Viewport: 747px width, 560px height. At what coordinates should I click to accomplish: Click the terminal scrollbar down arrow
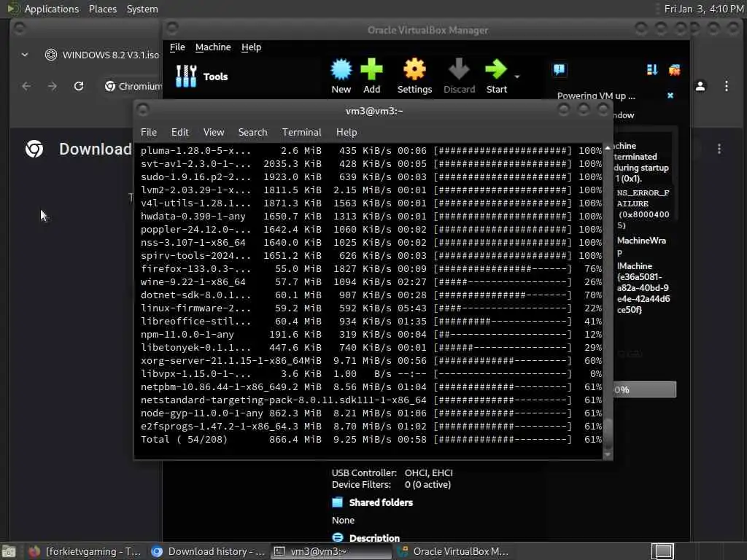608,454
